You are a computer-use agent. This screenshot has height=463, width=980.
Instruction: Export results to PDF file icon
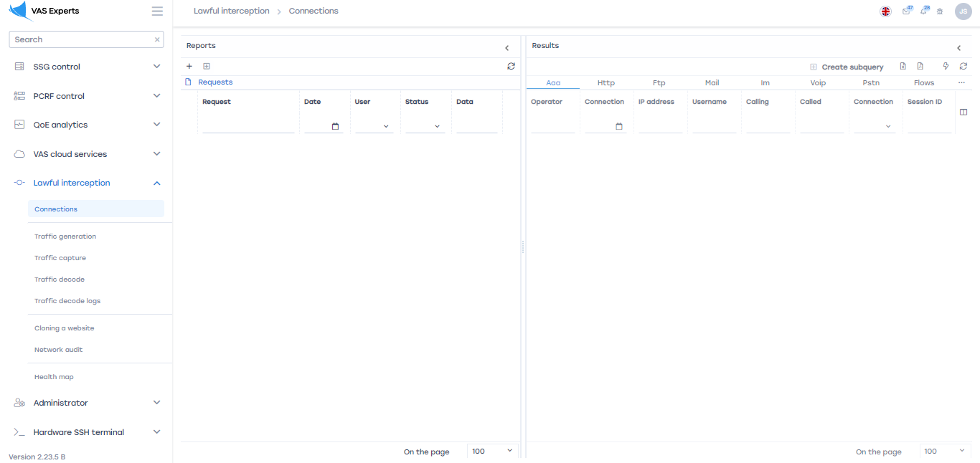[920, 67]
